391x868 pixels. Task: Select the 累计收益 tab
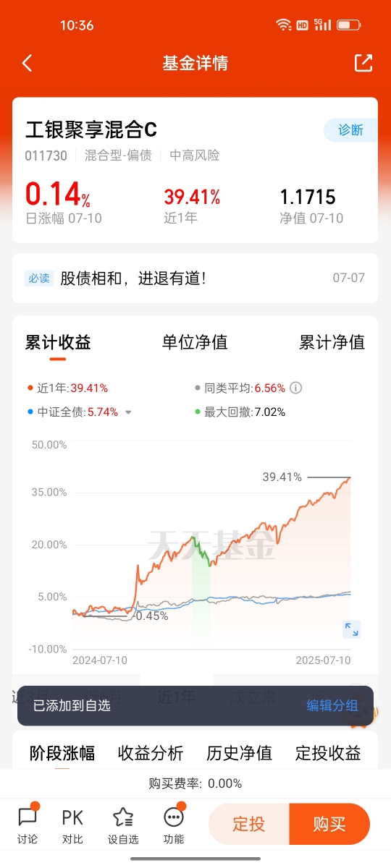tap(58, 342)
